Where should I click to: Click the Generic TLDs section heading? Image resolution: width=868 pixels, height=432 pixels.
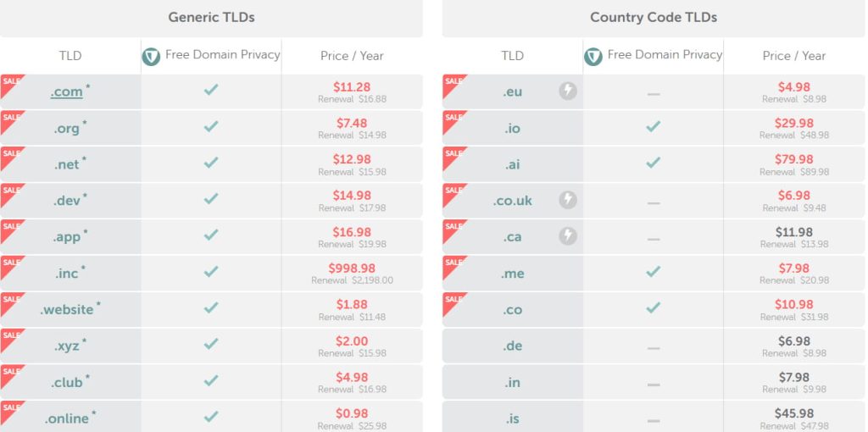[211, 17]
